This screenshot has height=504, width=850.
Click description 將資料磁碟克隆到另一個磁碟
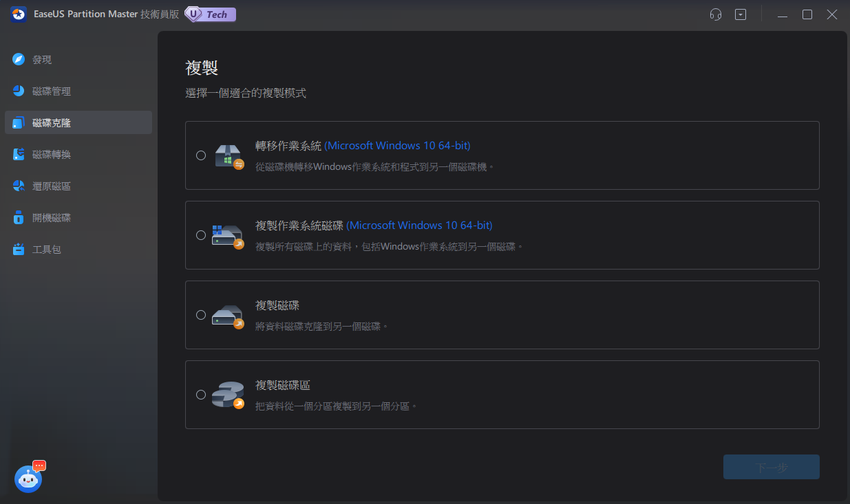point(322,326)
